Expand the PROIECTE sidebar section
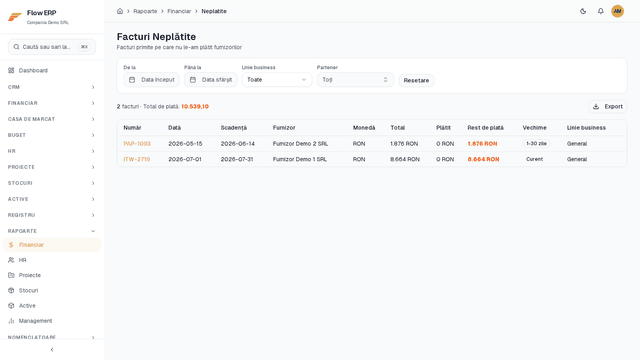640x360 pixels. (x=52, y=167)
